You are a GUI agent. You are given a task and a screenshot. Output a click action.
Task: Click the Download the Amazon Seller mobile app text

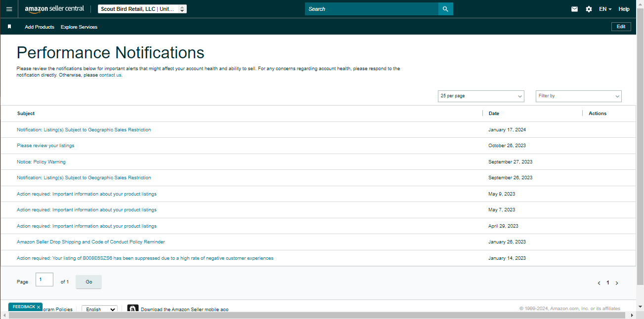coord(184,310)
